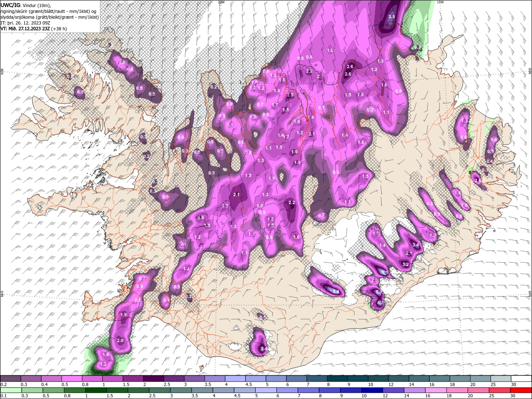
Task: Pick the 0.5 green lower legend swatch
Action: point(53,390)
